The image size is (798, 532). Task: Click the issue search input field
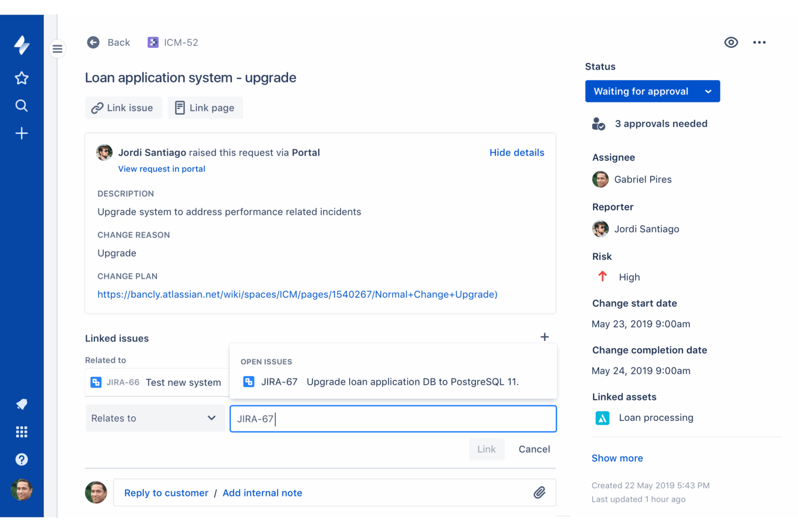pos(393,419)
